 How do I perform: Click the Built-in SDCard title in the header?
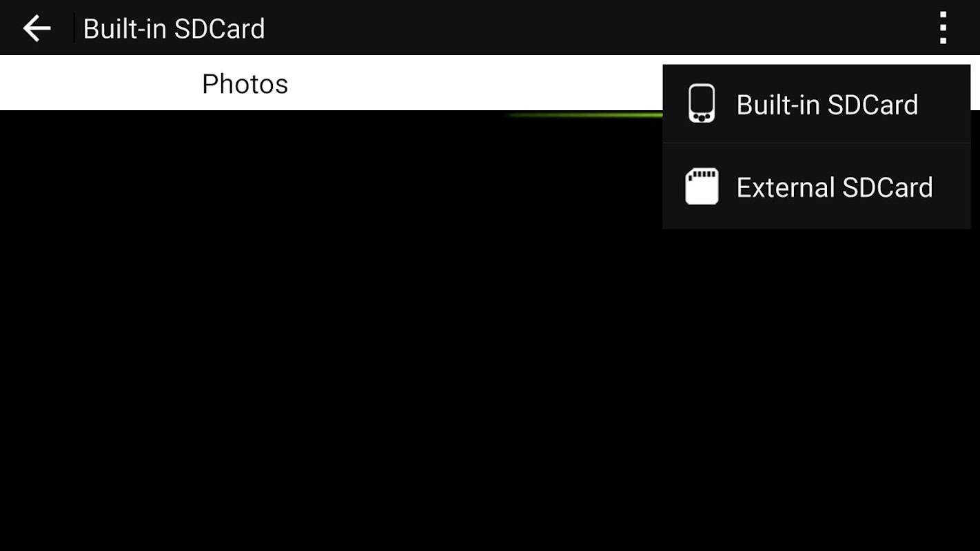coord(174,29)
